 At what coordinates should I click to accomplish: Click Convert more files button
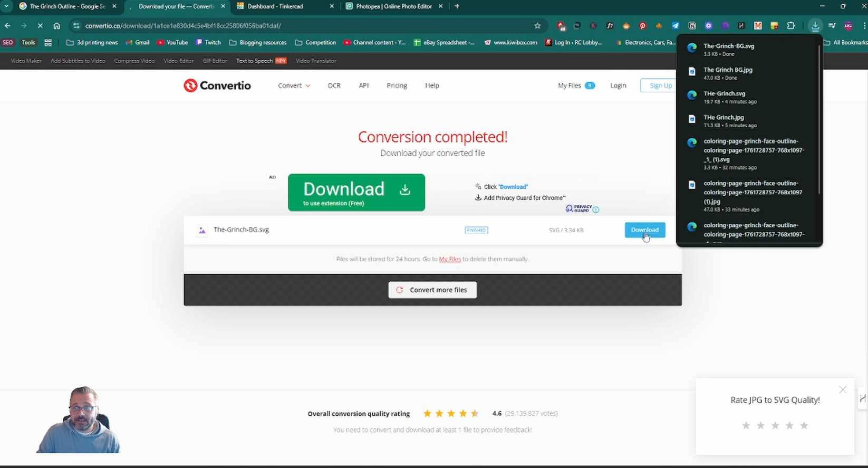pos(432,290)
